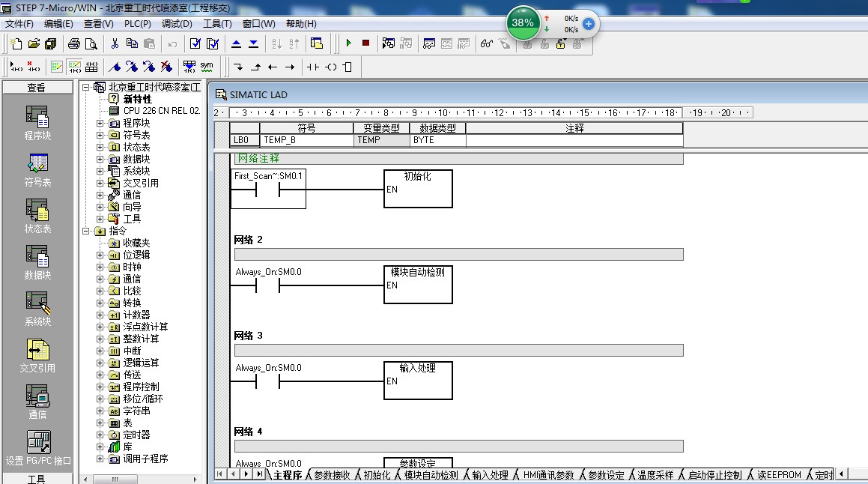
Task: Set PLC to RUN mode with green arrow
Action: click(349, 43)
